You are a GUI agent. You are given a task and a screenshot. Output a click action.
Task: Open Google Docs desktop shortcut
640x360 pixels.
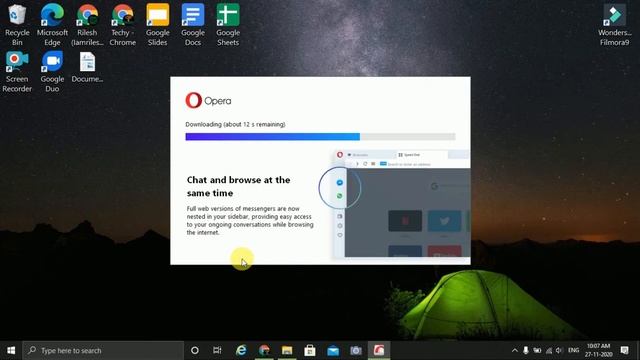193,24
